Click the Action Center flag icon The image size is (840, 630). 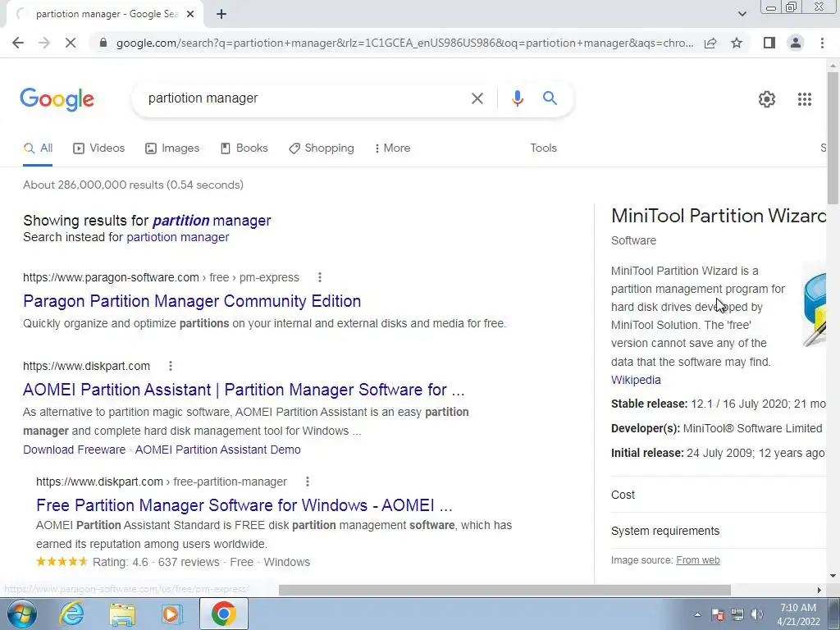pos(718,614)
